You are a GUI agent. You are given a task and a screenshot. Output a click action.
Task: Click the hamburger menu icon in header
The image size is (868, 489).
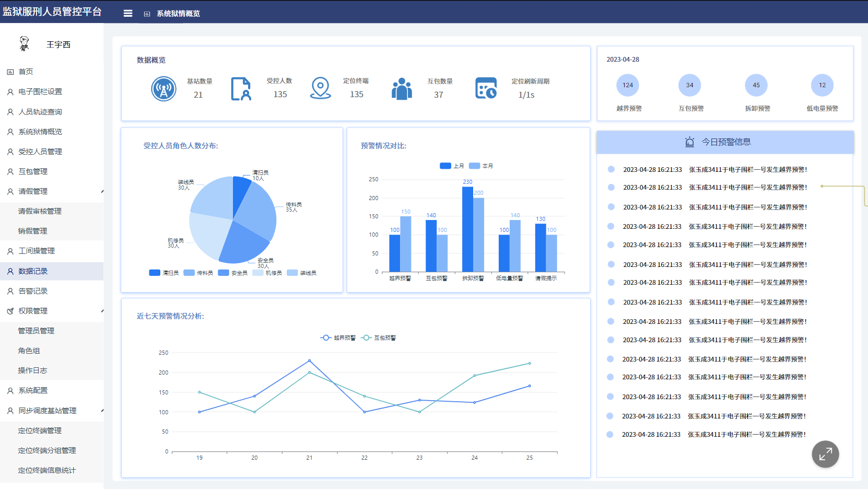127,14
